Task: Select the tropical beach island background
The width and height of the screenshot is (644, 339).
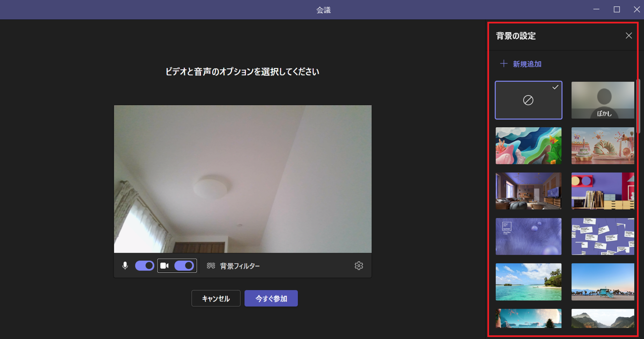Action: click(x=528, y=282)
